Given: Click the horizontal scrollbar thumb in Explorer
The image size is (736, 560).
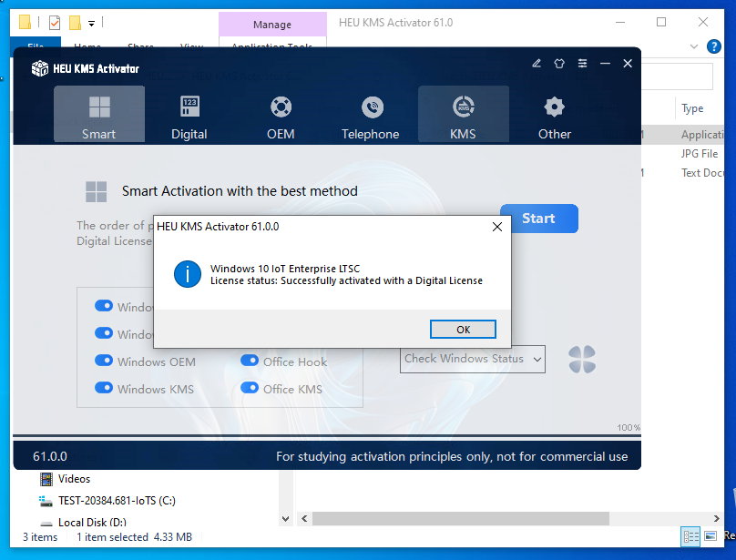Looking at the screenshot, I should point(461,519).
